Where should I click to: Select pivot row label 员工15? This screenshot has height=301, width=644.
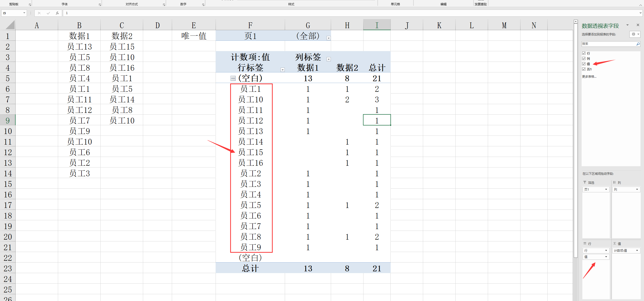click(250, 152)
